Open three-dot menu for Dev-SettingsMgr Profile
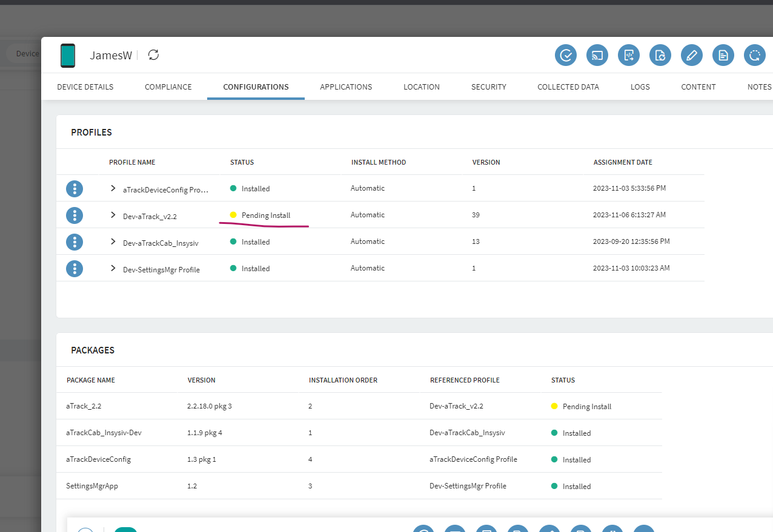The height and width of the screenshot is (532, 773). point(75,268)
